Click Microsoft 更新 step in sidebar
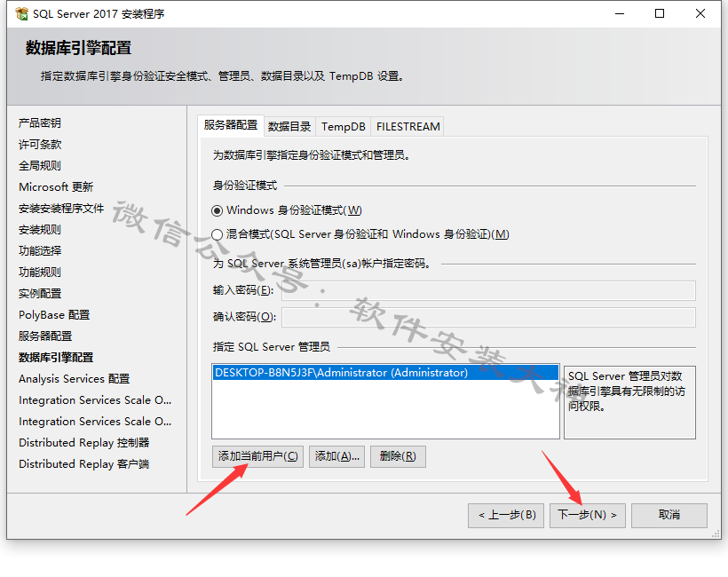Viewport: 728px width, 577px height. pyautogui.click(x=56, y=187)
